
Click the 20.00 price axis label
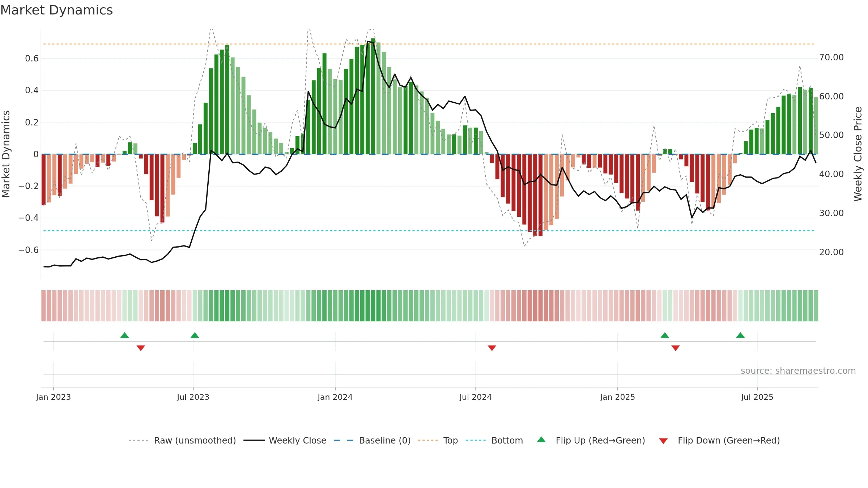point(831,252)
